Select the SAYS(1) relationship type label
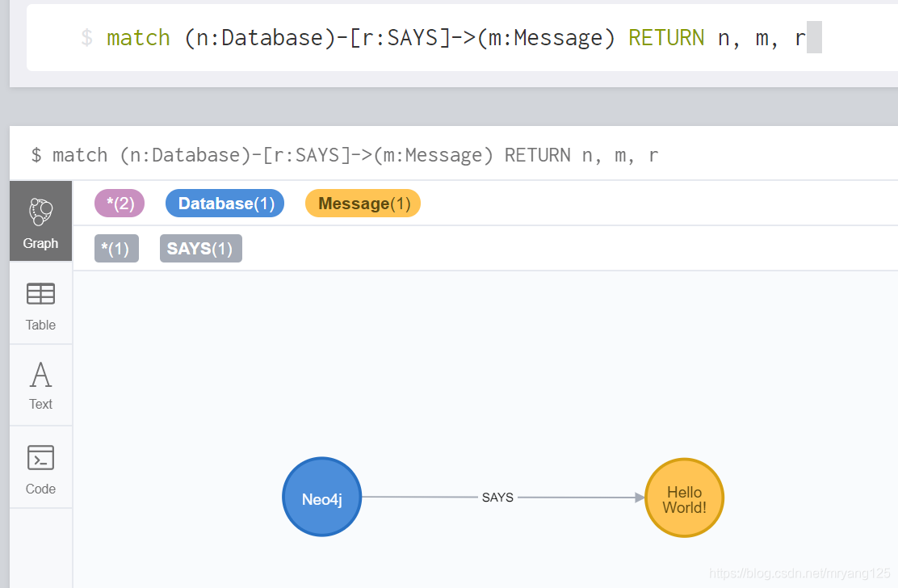This screenshot has height=588, width=898. (x=200, y=249)
